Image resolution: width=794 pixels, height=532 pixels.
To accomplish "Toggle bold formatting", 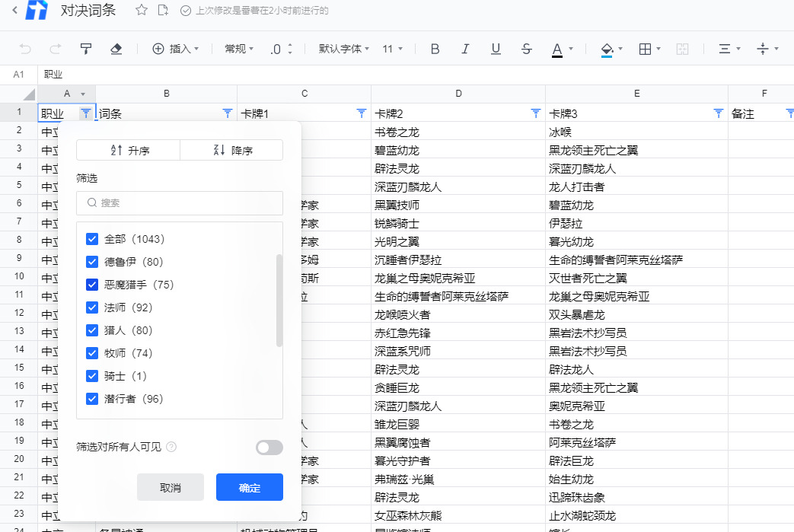I will click(x=435, y=49).
